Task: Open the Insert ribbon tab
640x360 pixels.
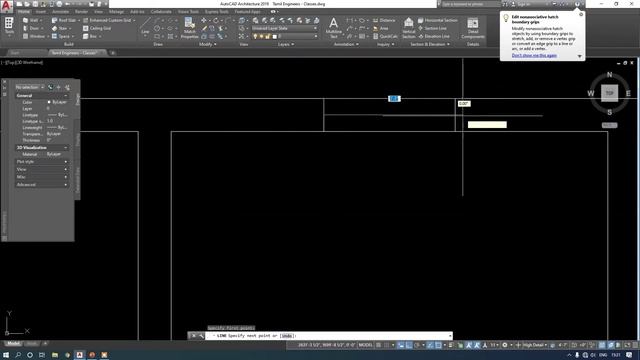Action: coord(41,12)
